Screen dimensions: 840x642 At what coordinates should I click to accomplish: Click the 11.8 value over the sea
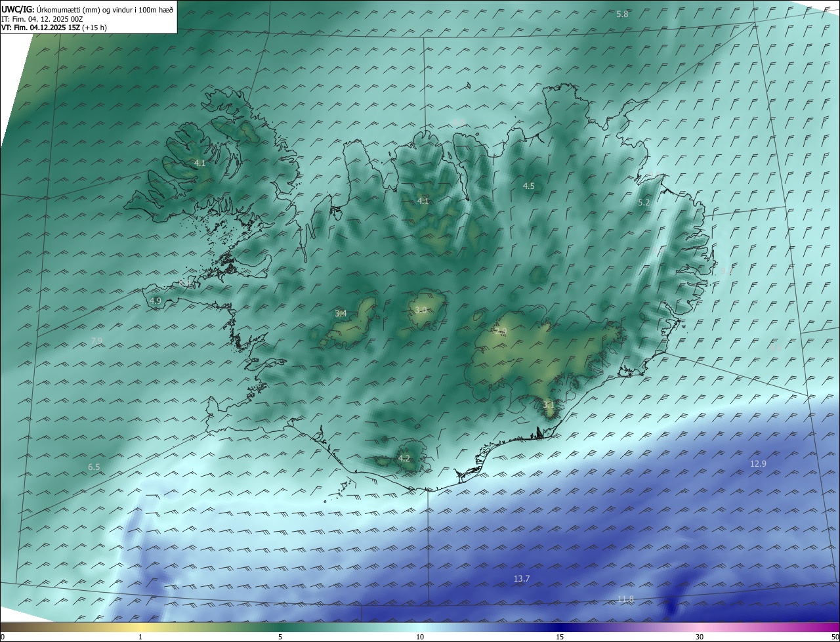pyautogui.click(x=626, y=599)
